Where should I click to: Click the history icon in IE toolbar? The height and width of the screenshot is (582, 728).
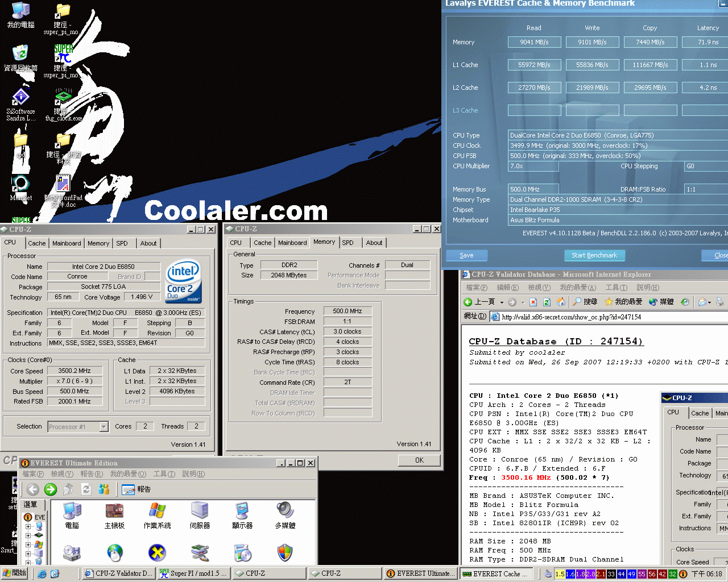tap(685, 302)
